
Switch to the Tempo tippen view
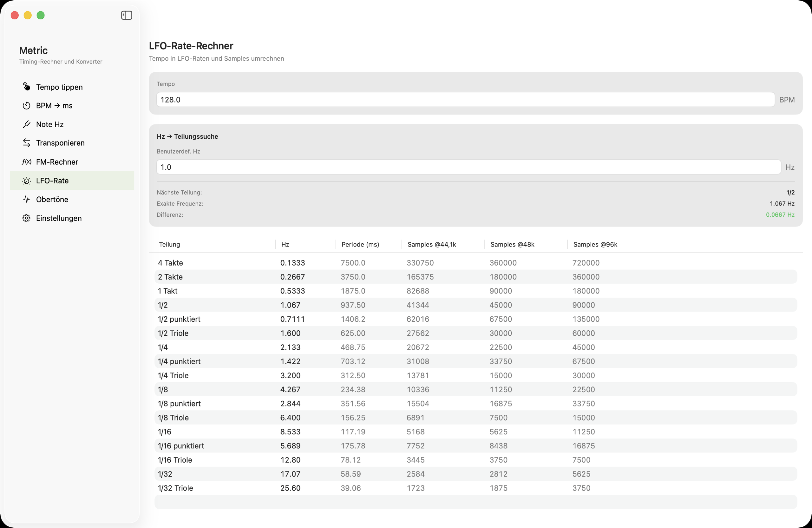(59, 87)
